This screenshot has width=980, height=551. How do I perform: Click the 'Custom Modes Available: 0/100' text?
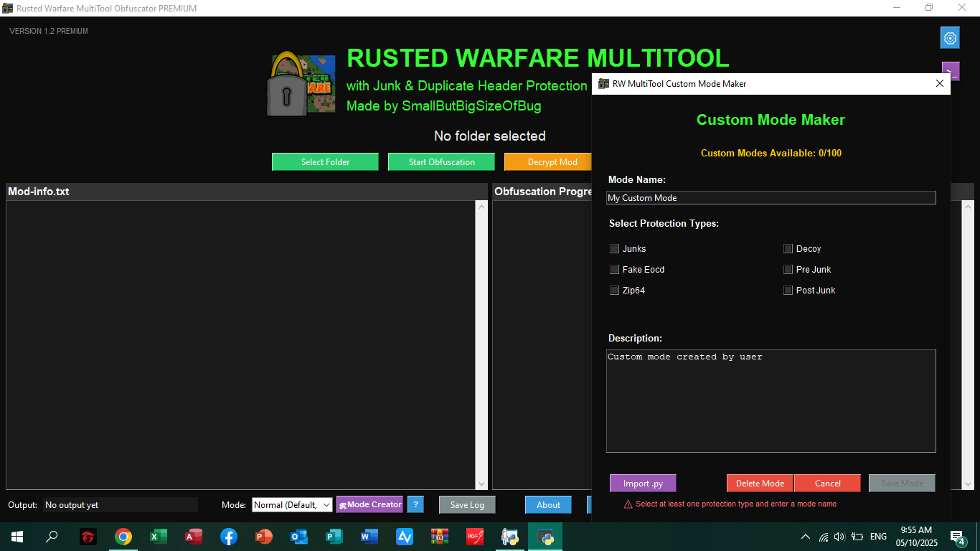pyautogui.click(x=771, y=153)
